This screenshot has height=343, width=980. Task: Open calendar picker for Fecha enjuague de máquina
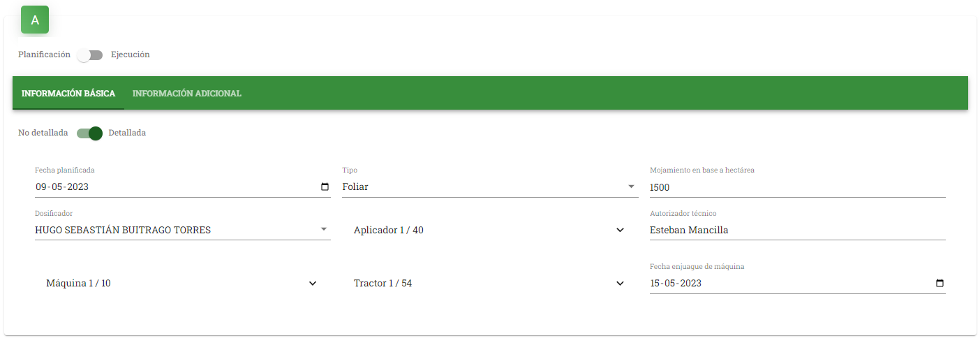940,283
